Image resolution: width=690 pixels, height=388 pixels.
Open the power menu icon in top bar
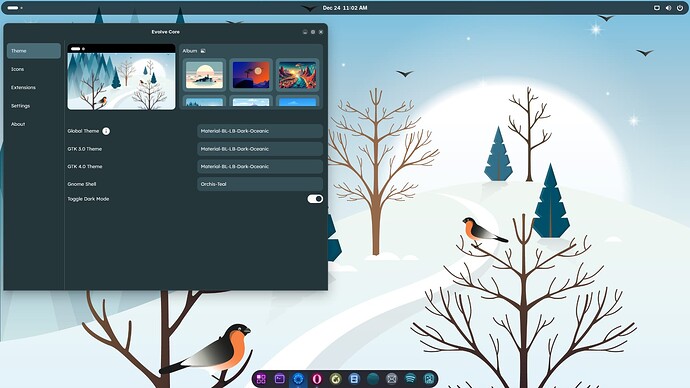coord(680,8)
